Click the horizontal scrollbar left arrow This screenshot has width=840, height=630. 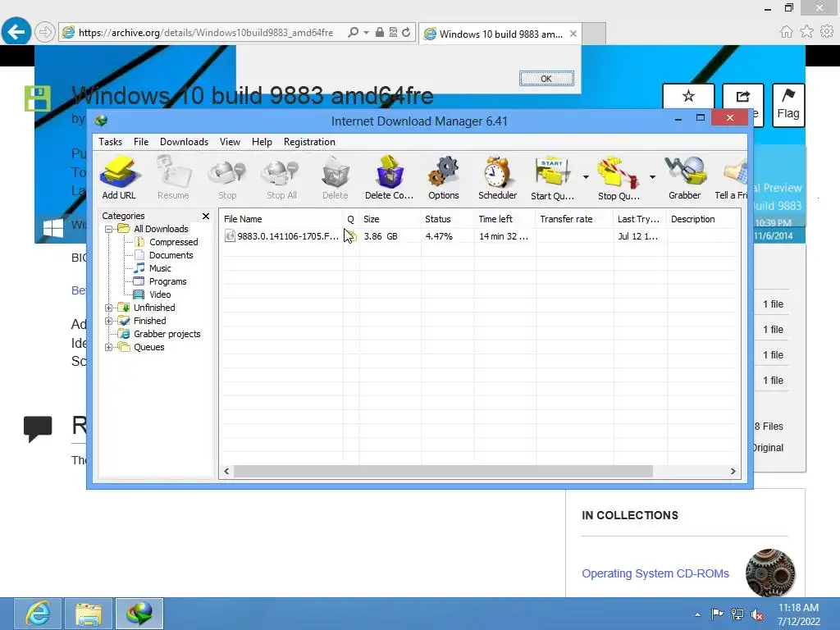tap(226, 472)
